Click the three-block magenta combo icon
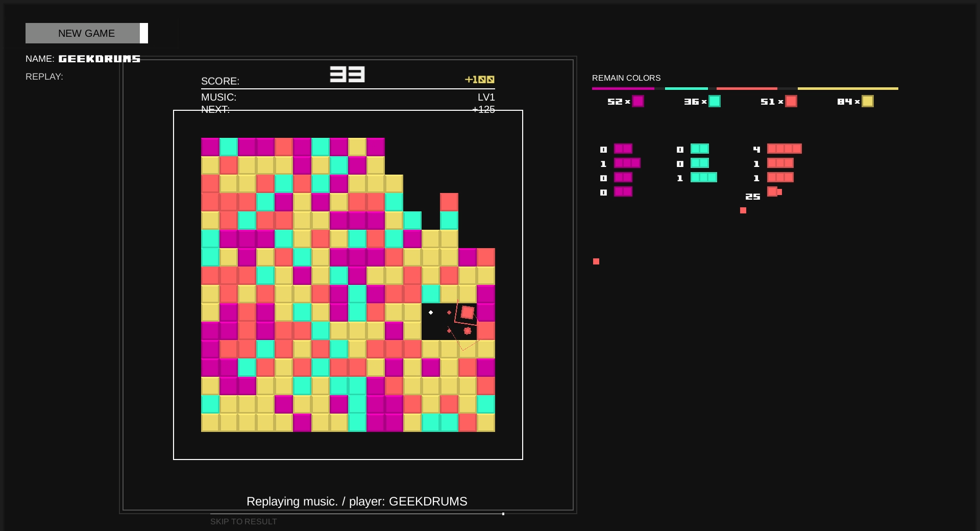The width and height of the screenshot is (980, 531). (627, 163)
